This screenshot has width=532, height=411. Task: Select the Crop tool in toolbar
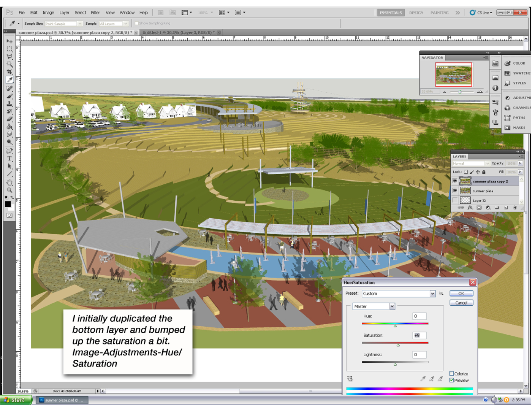(x=9, y=72)
